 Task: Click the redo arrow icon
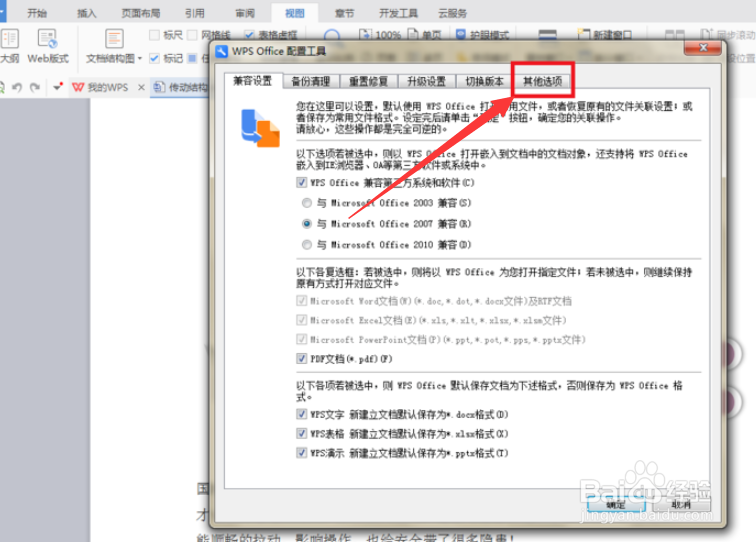click(x=35, y=87)
